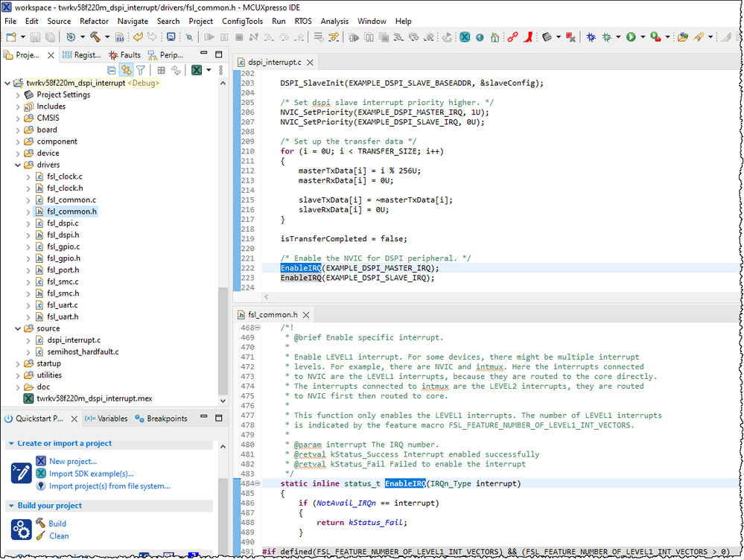744x560 pixels.
Task: Open the ConfigTools menu
Action: pyautogui.click(x=242, y=22)
